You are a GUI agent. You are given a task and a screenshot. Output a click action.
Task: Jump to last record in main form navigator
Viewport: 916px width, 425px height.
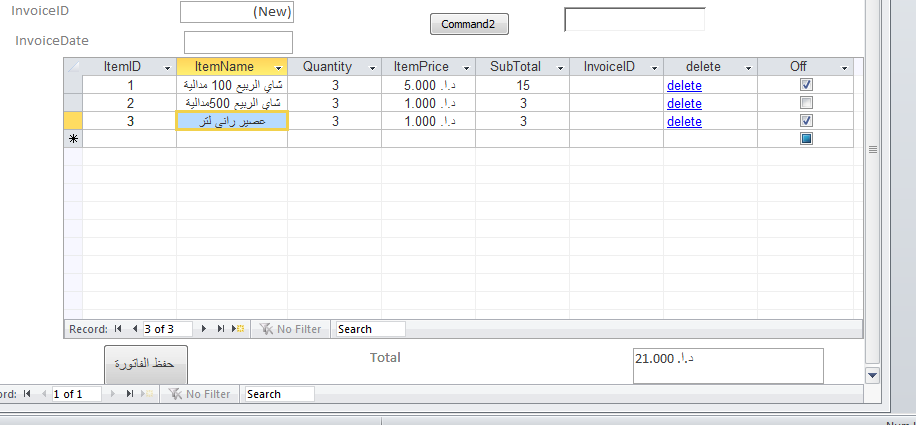[x=130, y=394]
